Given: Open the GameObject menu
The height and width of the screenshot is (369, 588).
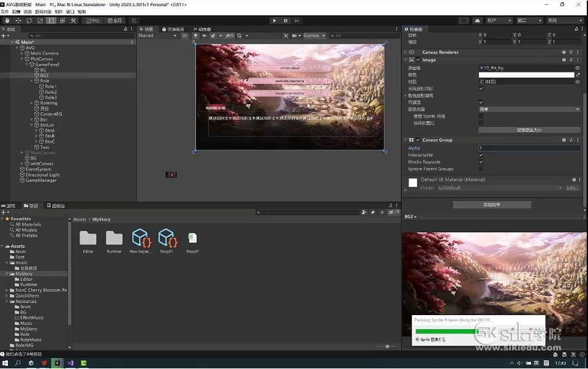Looking at the screenshot, I should [x=43, y=12].
